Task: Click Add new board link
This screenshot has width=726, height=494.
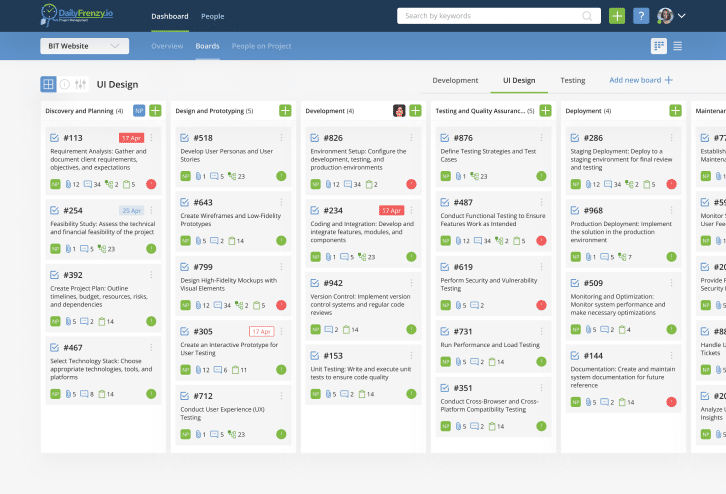Action: (x=641, y=80)
